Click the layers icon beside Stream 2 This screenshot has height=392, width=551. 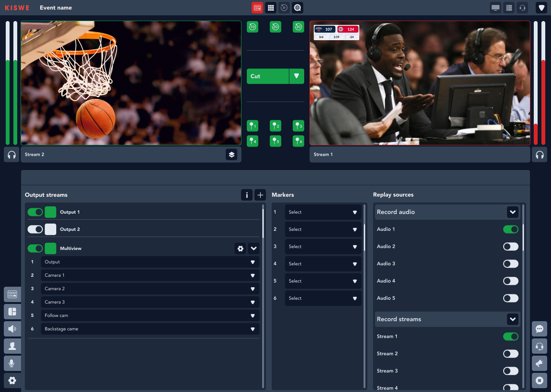(x=231, y=155)
